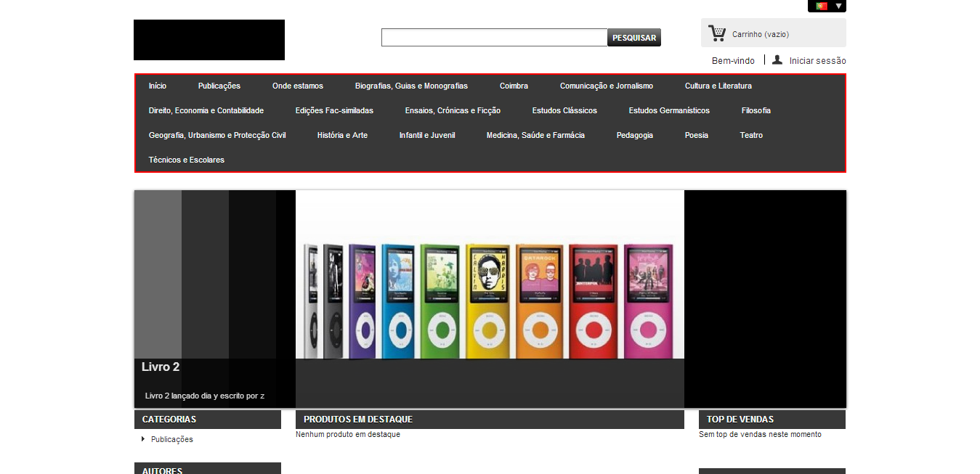Screen dimensions: 980x474
Task: Click Nenhum produto em destaque text
Action: 348,435
